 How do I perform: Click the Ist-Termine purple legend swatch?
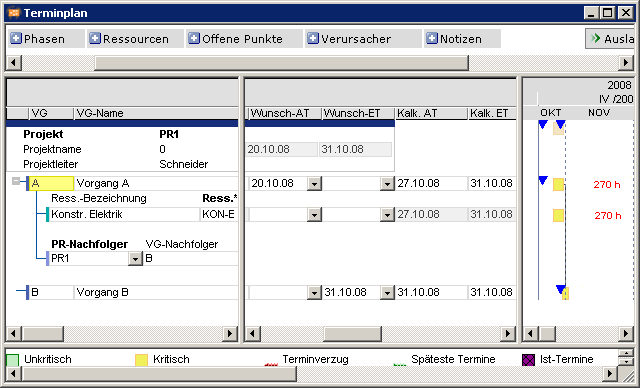point(529,360)
